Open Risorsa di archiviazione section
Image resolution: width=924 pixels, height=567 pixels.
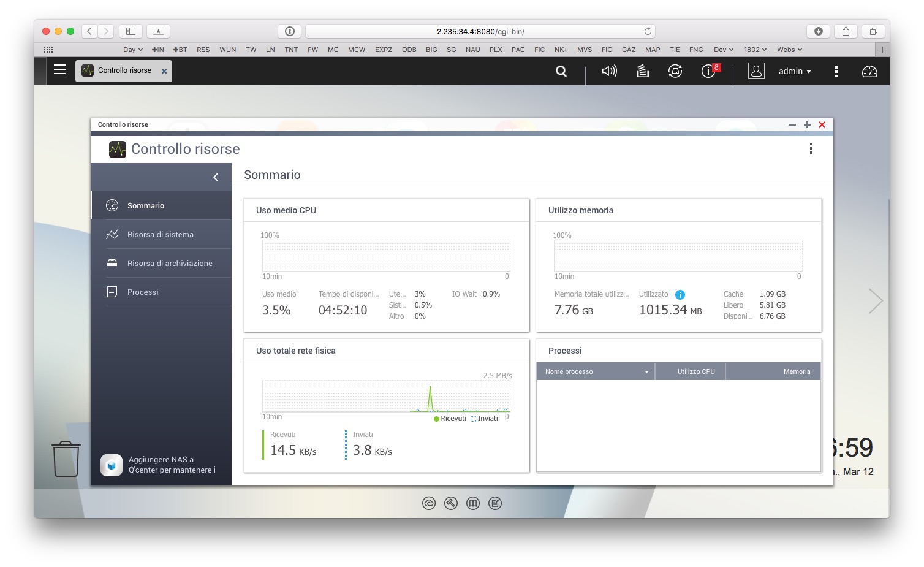161,263
